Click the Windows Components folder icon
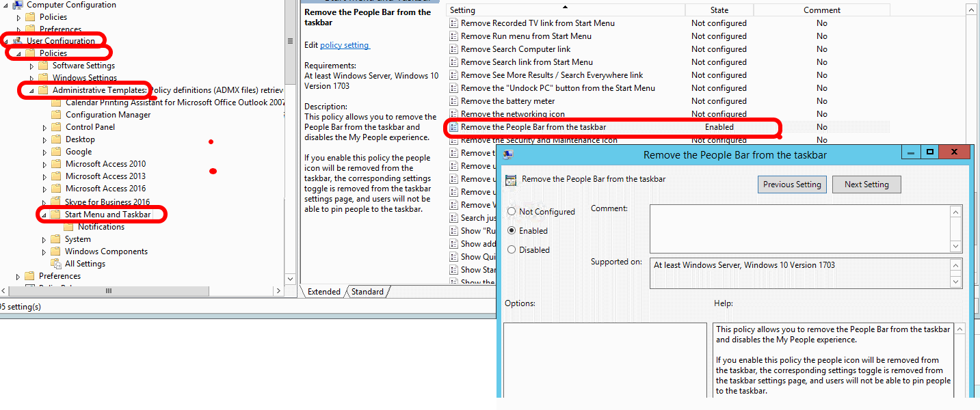980x410 pixels. pos(57,251)
